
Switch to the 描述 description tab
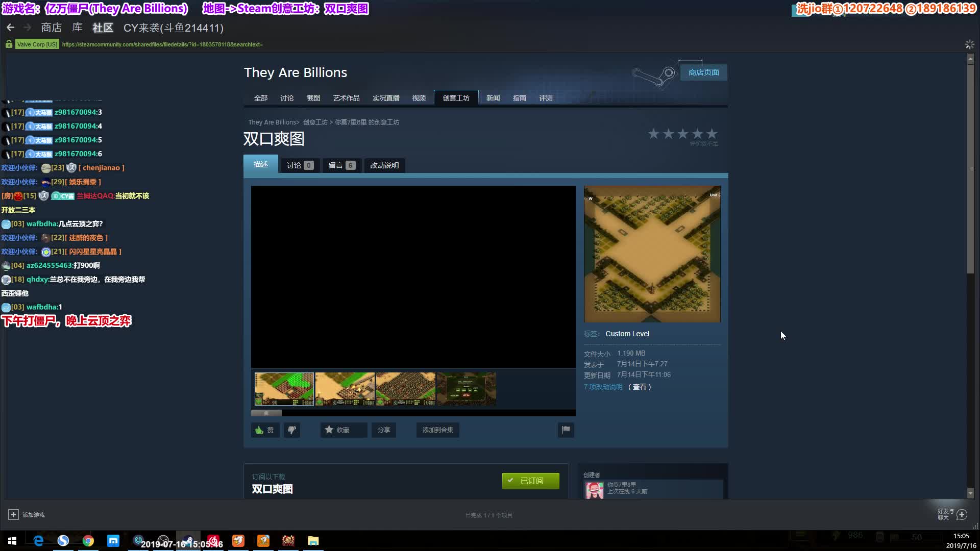click(x=261, y=164)
